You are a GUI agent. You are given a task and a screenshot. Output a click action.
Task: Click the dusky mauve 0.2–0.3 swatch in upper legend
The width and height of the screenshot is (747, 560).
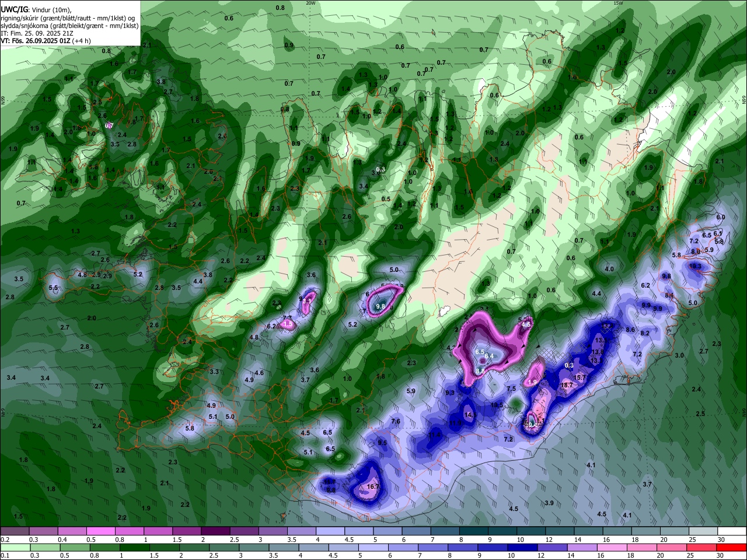(x=14, y=531)
